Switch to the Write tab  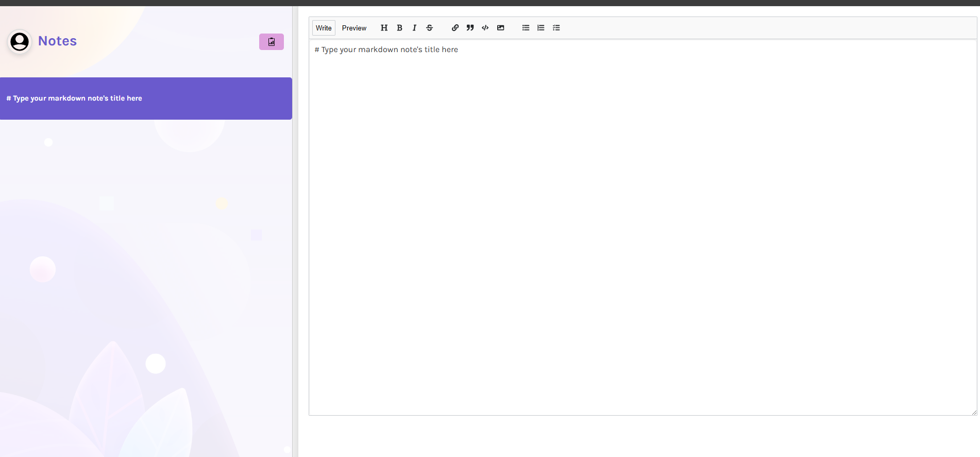(324, 28)
